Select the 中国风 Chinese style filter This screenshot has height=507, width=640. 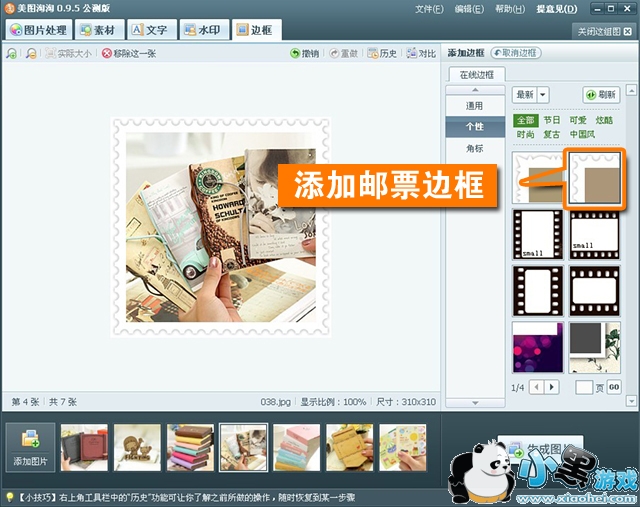click(x=583, y=134)
